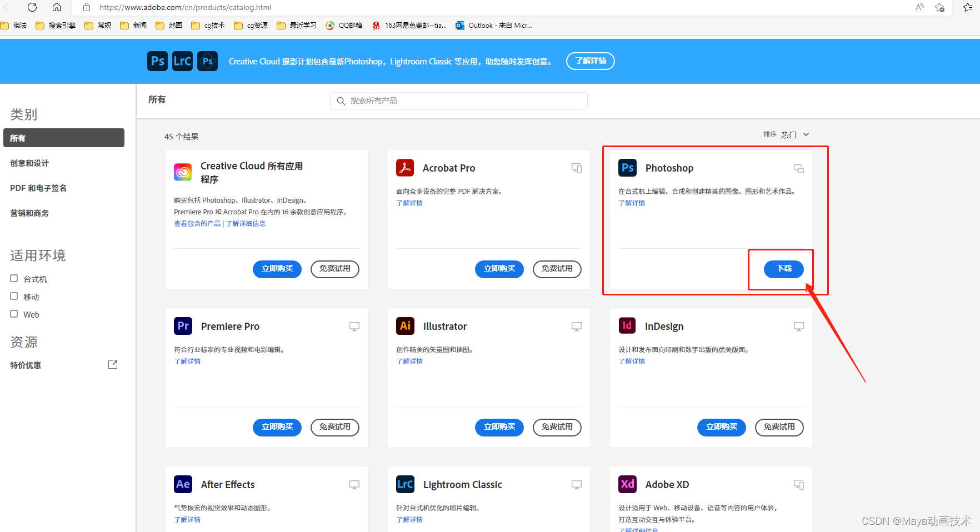The image size is (980, 532).
Task: Click 免费试用 for Illustrator
Action: (x=557, y=427)
